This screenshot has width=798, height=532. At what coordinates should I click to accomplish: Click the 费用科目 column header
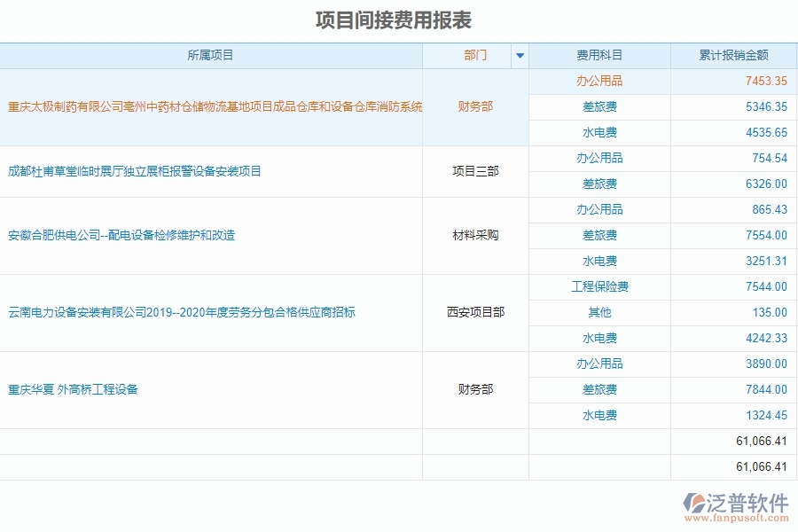tap(599, 55)
